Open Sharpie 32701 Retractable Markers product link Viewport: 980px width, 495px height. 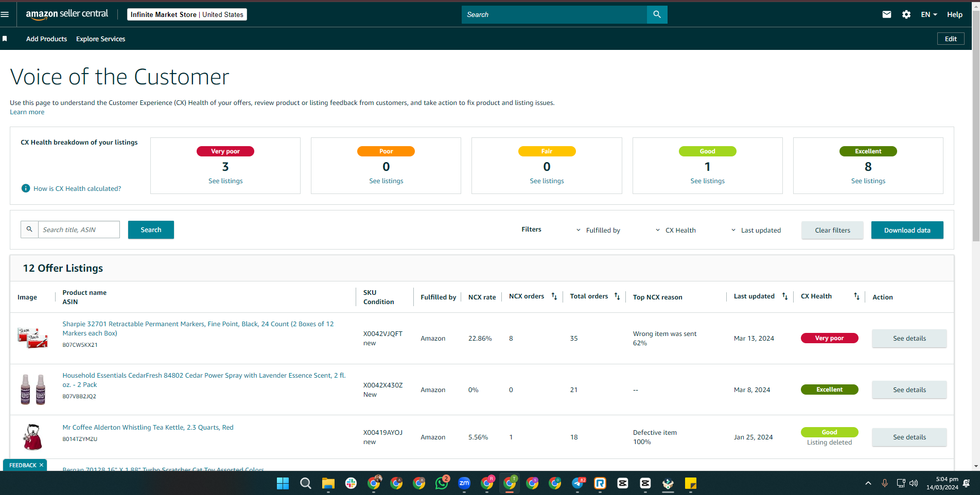click(198, 328)
